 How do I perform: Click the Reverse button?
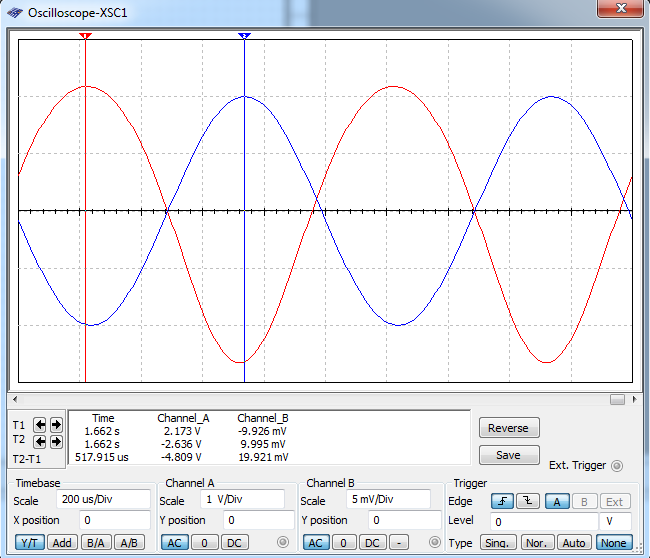click(x=509, y=428)
